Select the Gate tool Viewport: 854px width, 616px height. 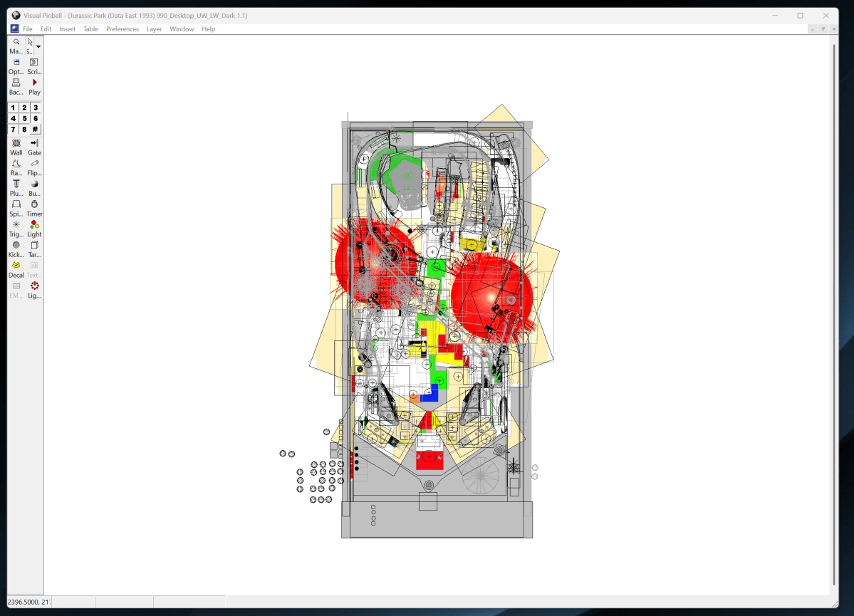[x=34, y=147]
